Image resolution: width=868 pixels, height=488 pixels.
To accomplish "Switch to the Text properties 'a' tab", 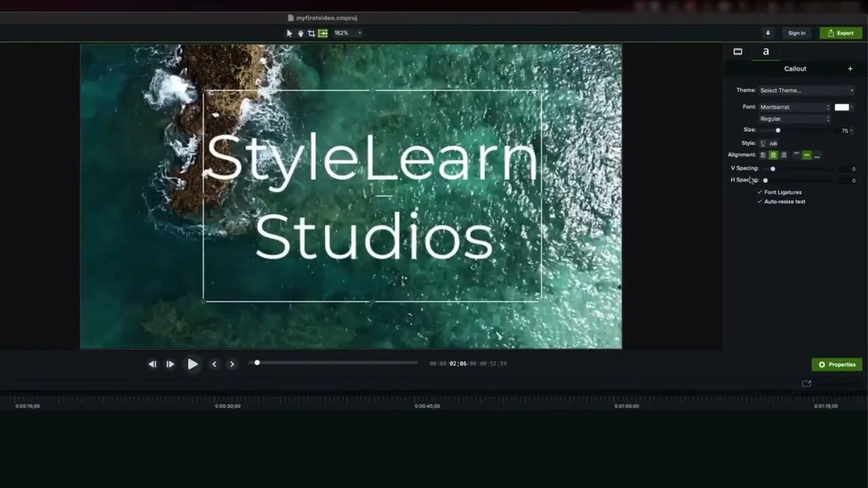I will (766, 52).
